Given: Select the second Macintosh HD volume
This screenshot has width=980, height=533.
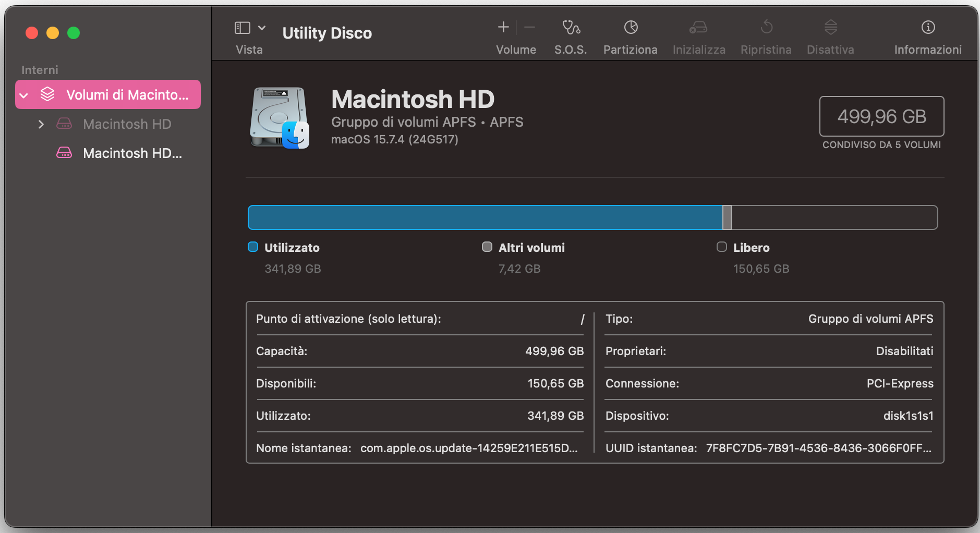Looking at the screenshot, I should pyautogui.click(x=132, y=153).
